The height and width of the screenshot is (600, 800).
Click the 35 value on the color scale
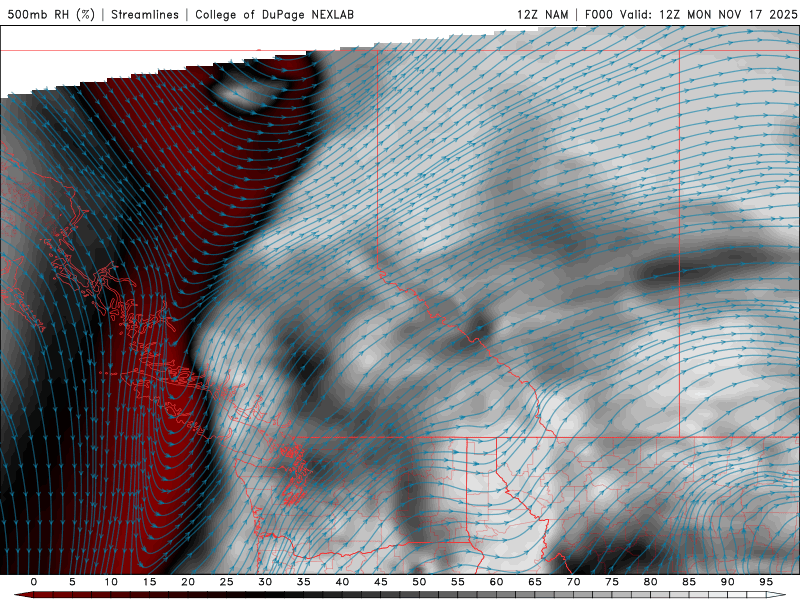303,582
